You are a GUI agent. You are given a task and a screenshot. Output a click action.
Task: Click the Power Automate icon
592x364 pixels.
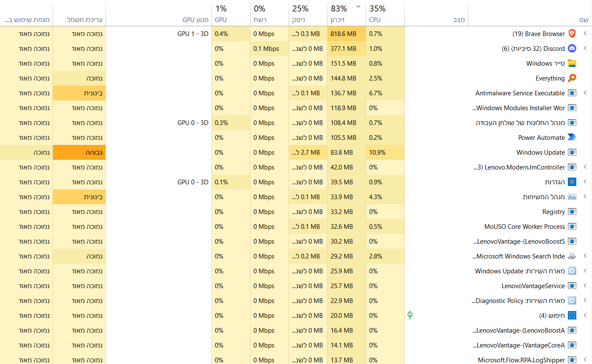(x=572, y=138)
